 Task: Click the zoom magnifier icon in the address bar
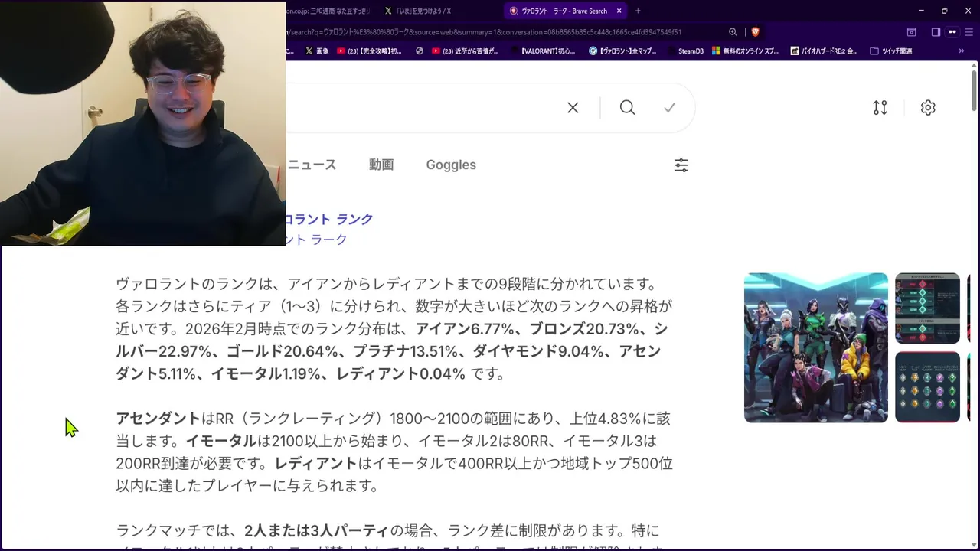tap(733, 32)
